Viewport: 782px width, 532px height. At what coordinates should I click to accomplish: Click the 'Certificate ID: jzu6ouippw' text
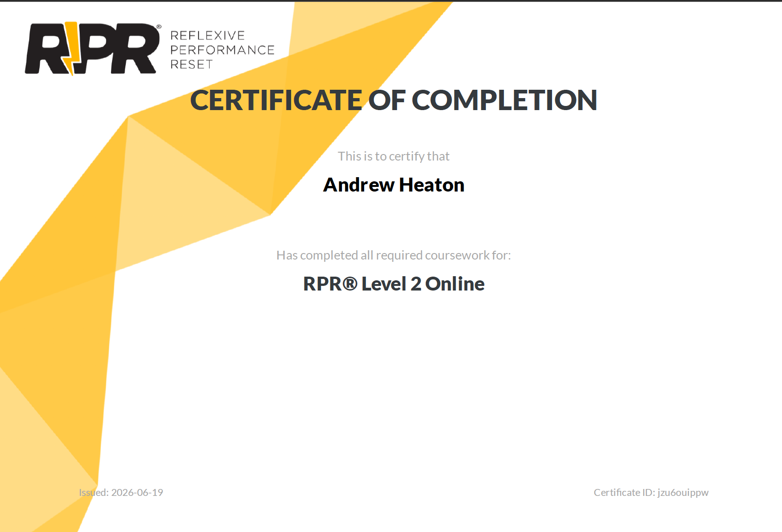(x=651, y=493)
